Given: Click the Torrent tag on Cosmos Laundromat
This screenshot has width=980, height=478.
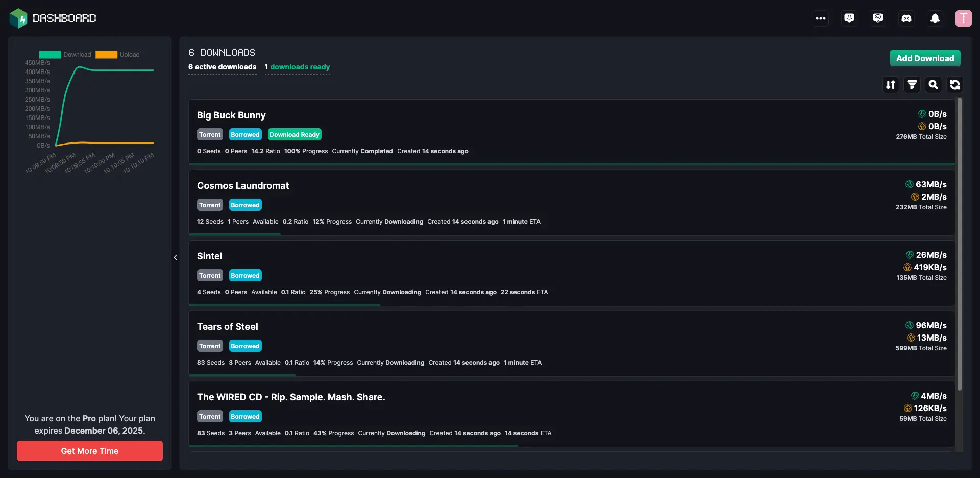Looking at the screenshot, I should (x=210, y=205).
